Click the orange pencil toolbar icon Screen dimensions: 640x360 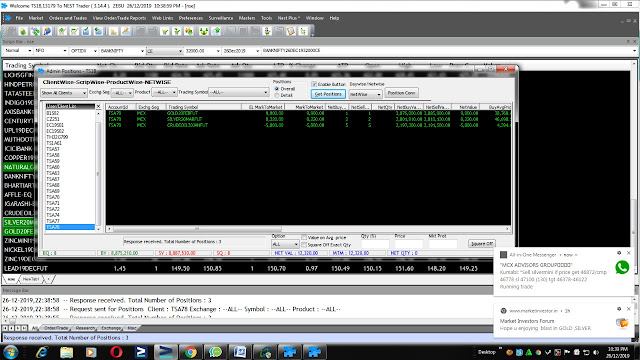coord(126,31)
